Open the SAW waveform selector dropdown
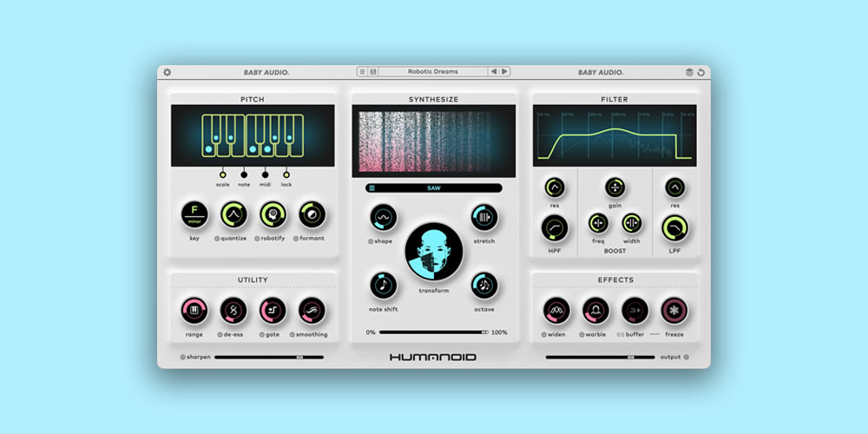Image resolution: width=868 pixels, height=434 pixels. (434, 187)
